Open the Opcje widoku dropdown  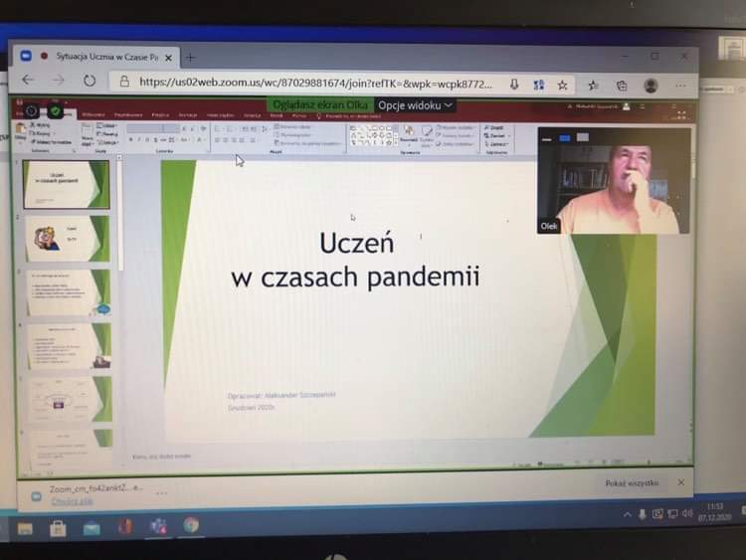pyautogui.click(x=415, y=105)
